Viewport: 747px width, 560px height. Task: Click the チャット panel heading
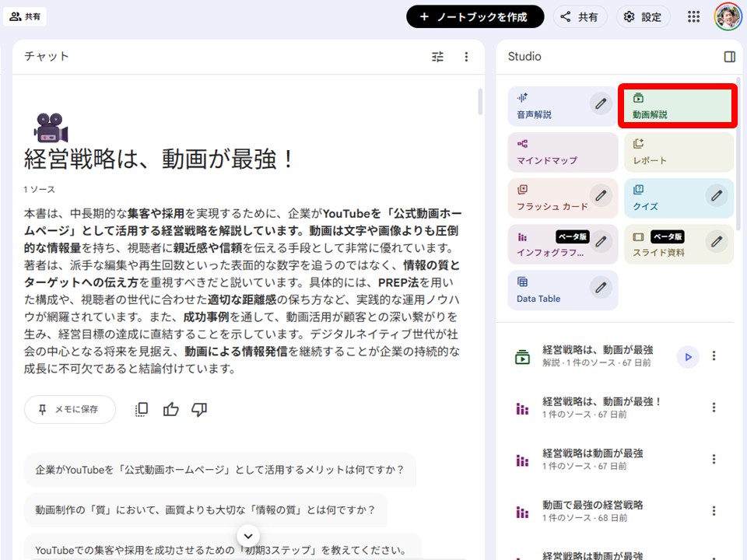pos(46,56)
